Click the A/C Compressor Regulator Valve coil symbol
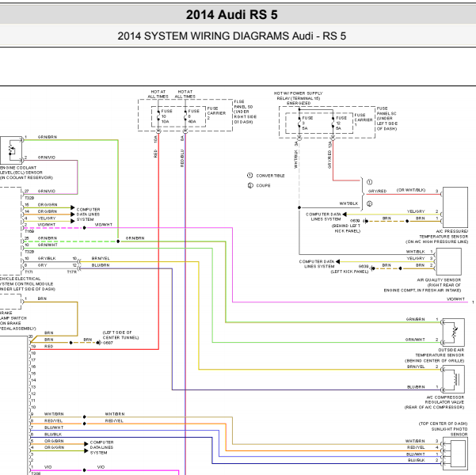Viewport: 476px width, 475px height. coord(454,379)
